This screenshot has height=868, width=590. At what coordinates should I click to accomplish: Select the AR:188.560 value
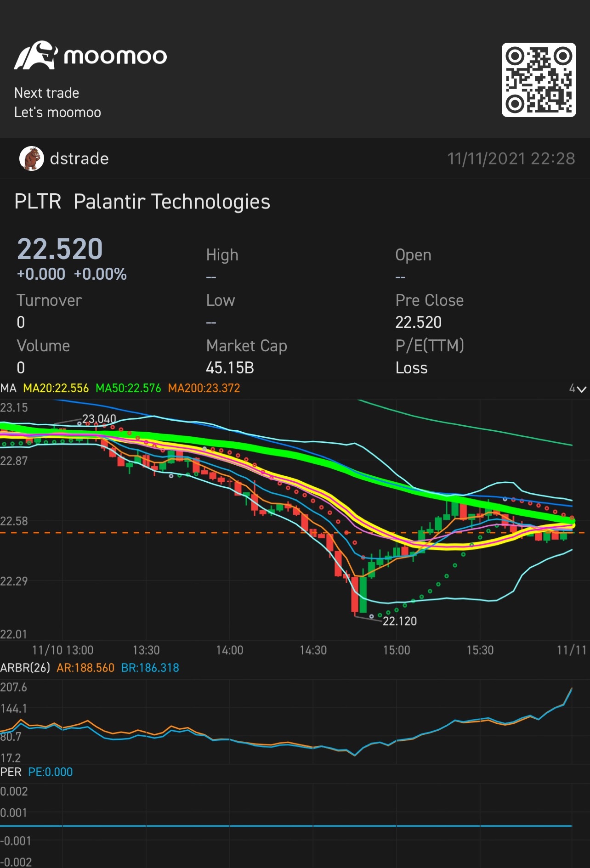(x=85, y=667)
